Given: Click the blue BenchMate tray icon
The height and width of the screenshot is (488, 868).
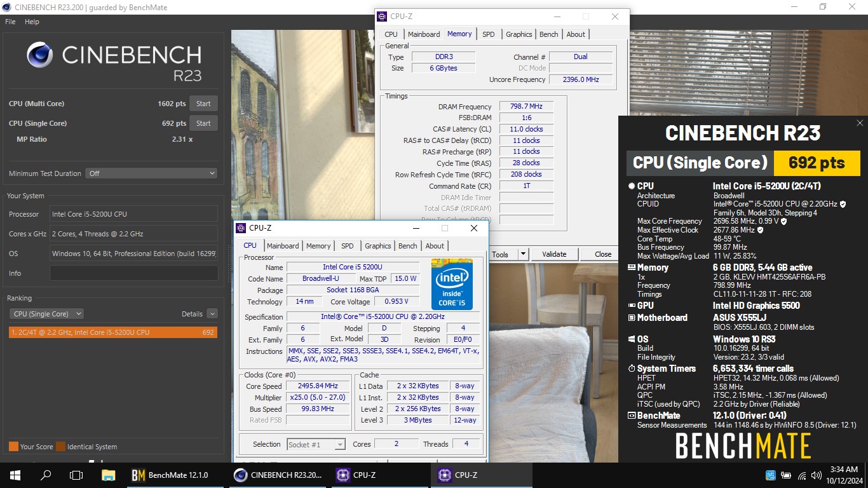Looking at the screenshot, I should click(771, 475).
